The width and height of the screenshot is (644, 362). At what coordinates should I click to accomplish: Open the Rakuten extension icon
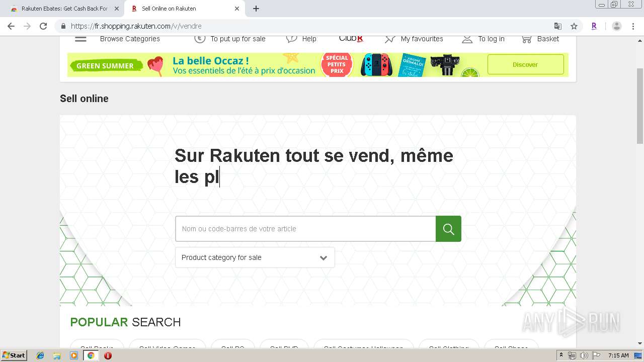tap(594, 26)
